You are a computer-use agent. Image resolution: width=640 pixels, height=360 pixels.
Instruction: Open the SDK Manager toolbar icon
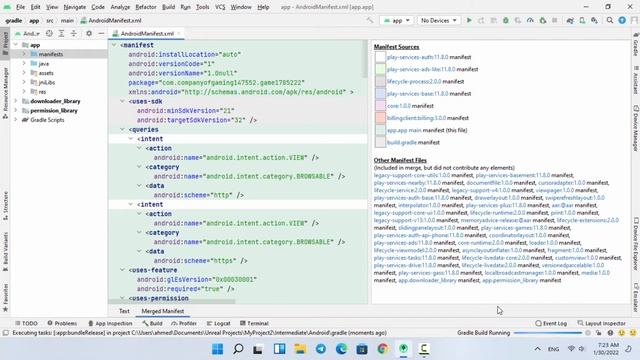pos(594,20)
